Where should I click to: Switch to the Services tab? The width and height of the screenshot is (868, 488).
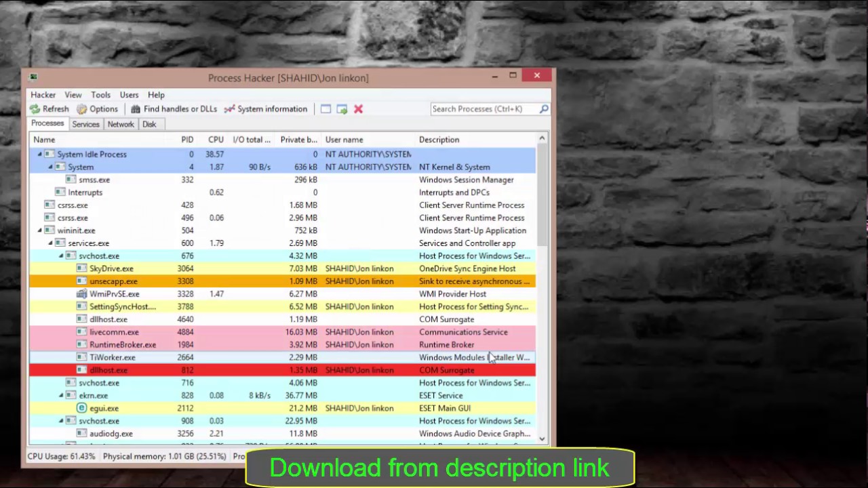[85, 124]
